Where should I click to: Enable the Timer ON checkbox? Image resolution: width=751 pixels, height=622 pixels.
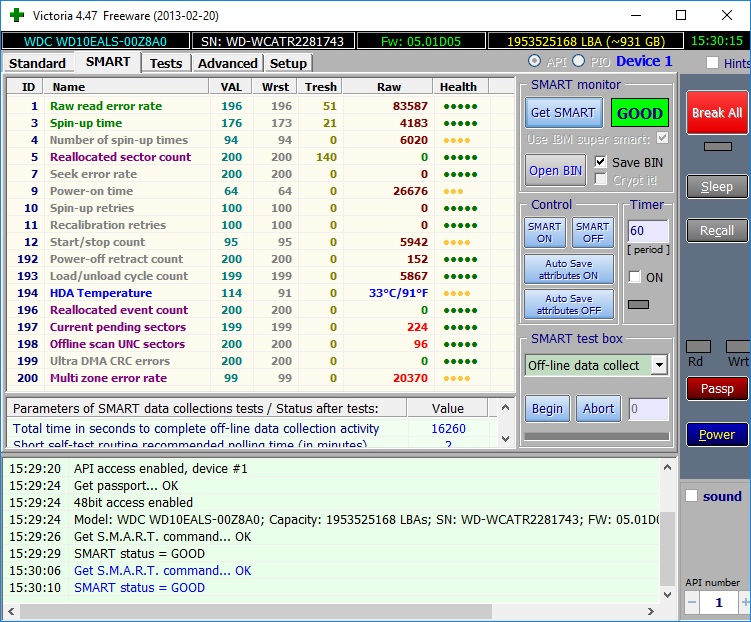(x=635, y=277)
